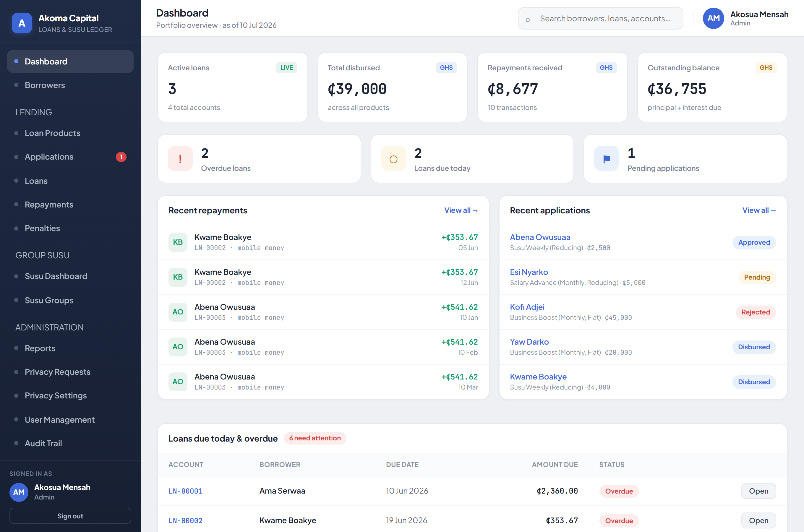Click Open button for LN-00002 row

(x=758, y=520)
